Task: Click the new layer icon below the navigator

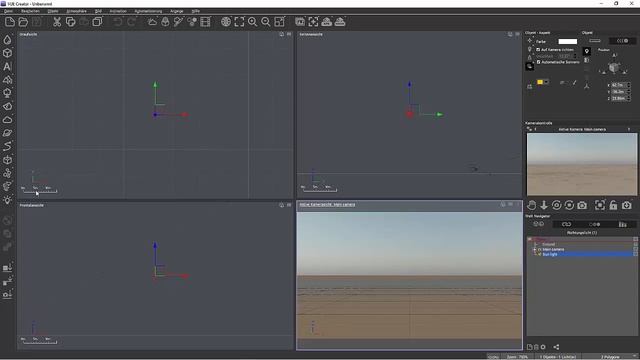Action: 529,347
